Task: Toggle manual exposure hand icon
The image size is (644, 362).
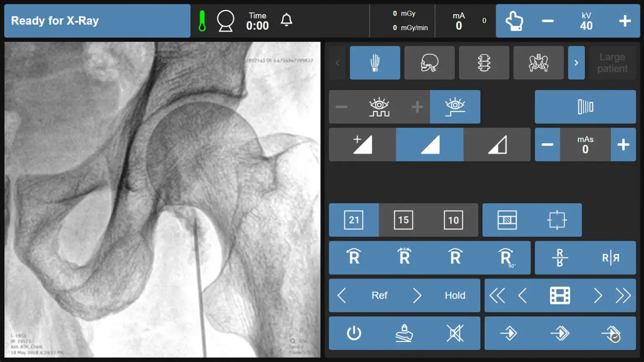Action: pyautogui.click(x=514, y=21)
